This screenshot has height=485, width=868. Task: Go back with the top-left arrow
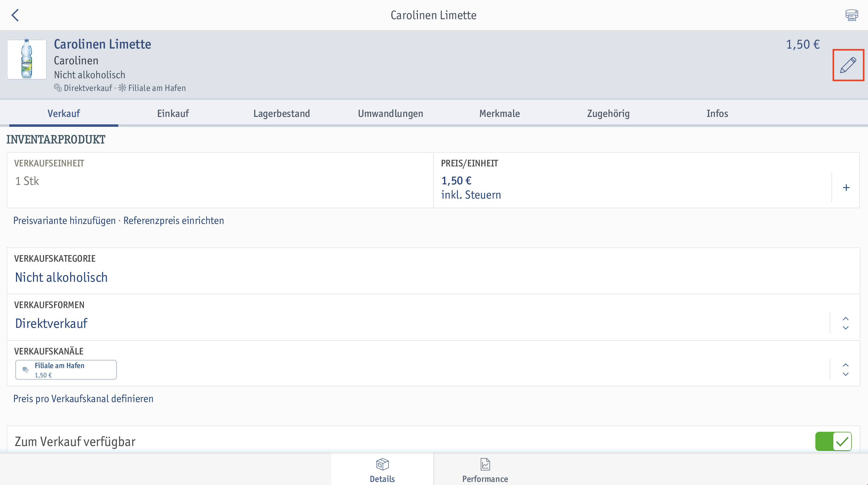(x=15, y=15)
